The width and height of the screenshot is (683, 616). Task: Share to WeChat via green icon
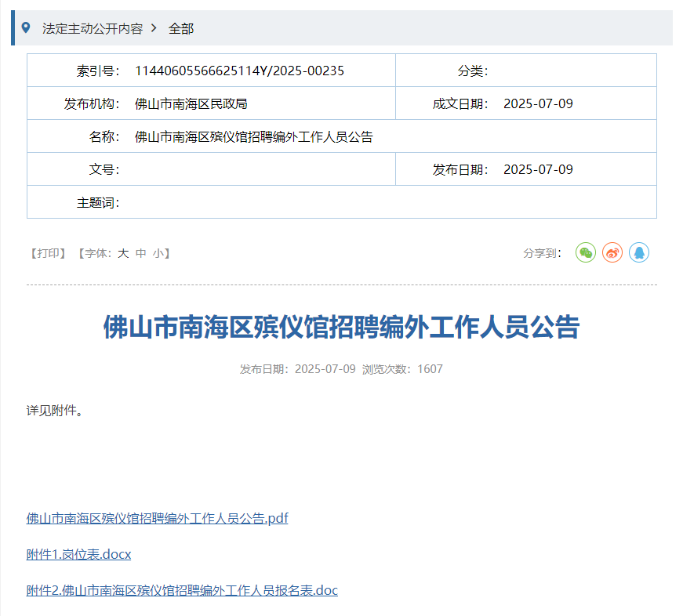pyautogui.click(x=586, y=252)
